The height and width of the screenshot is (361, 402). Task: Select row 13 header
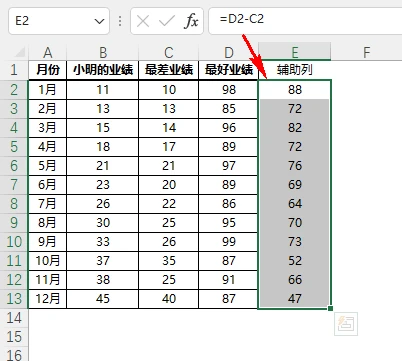tap(14, 299)
